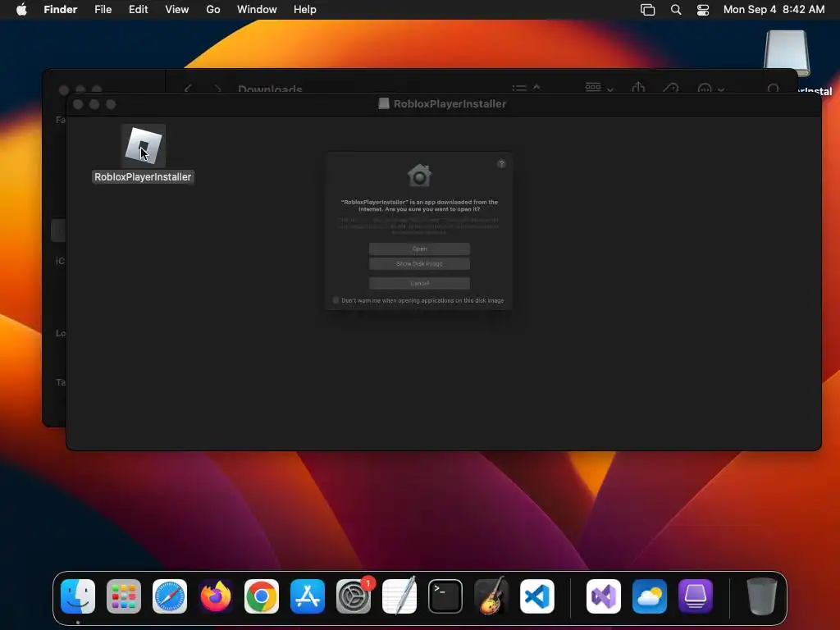Click the share icon in Downloads window
Viewport: 840px width, 630px height.
tap(638, 87)
